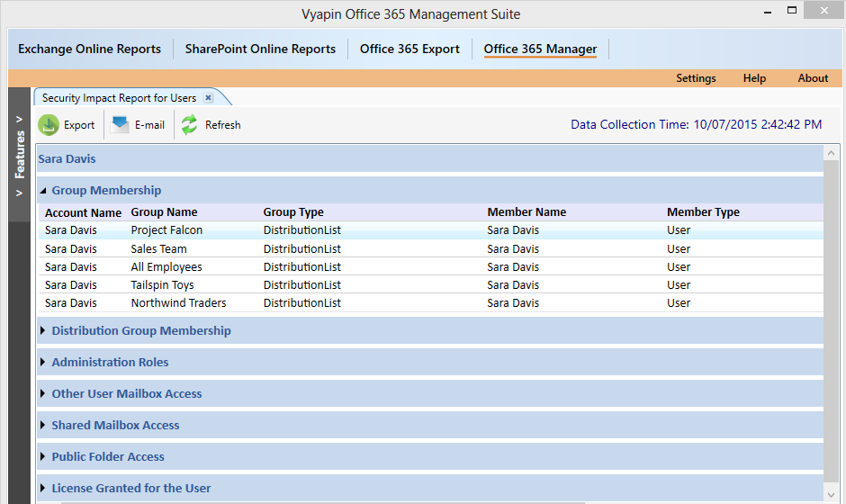Screen dimensions: 846x504
Task: Switch to SharePoint Online Reports tab
Action: (x=260, y=49)
